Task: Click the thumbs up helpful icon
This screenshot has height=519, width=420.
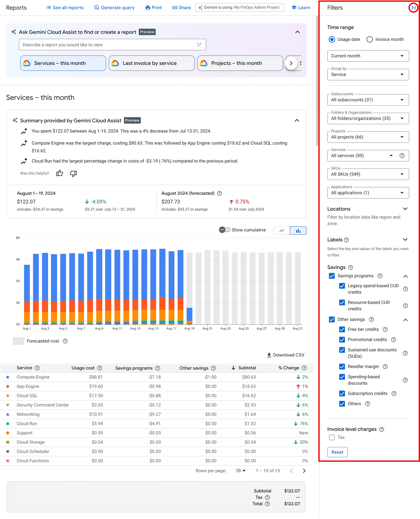Action: coord(59,173)
